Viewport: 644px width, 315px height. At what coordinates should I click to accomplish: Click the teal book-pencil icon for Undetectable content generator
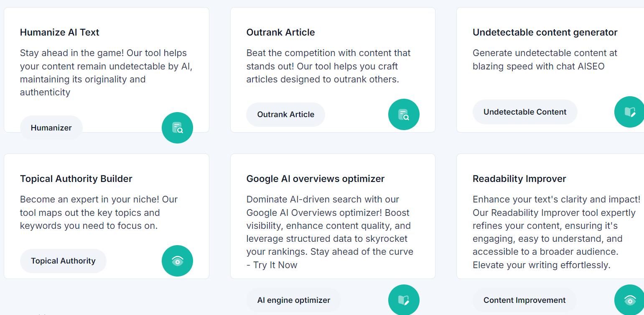(x=630, y=112)
